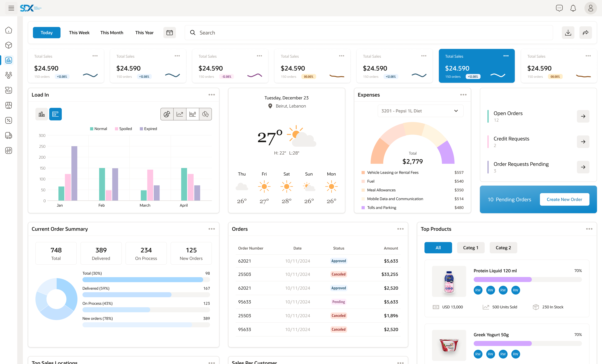The height and width of the screenshot is (364, 602).
Task: Toggle Spoiled legend series
Action: coord(123,129)
